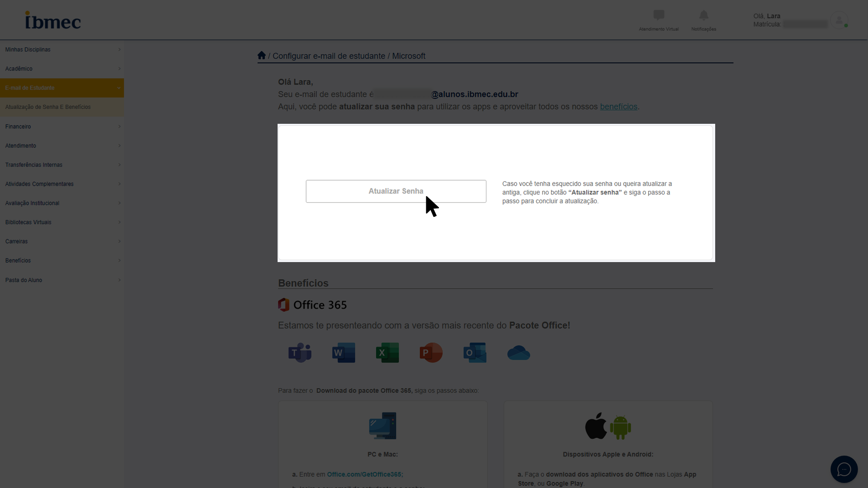Image resolution: width=868 pixels, height=488 pixels.
Task: Click the OneDrive cloud icon
Action: pyautogui.click(x=519, y=353)
